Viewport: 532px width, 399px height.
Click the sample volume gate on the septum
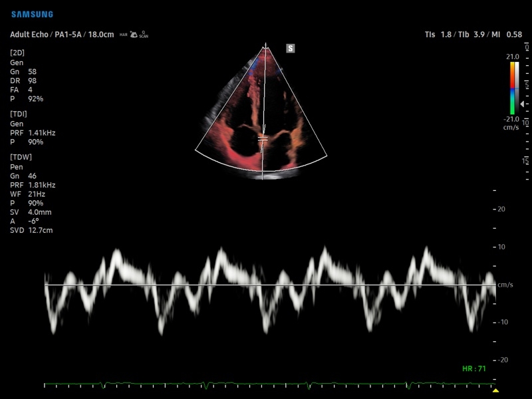point(263,138)
